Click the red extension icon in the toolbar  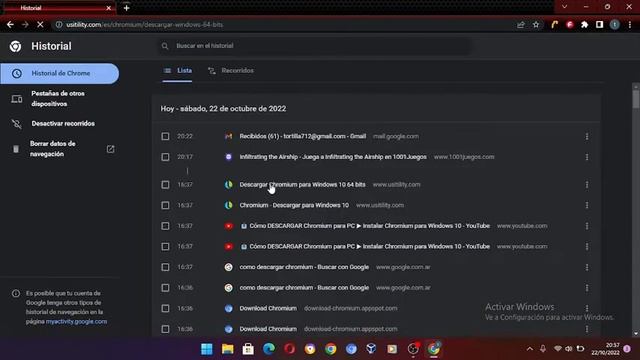pos(570,25)
